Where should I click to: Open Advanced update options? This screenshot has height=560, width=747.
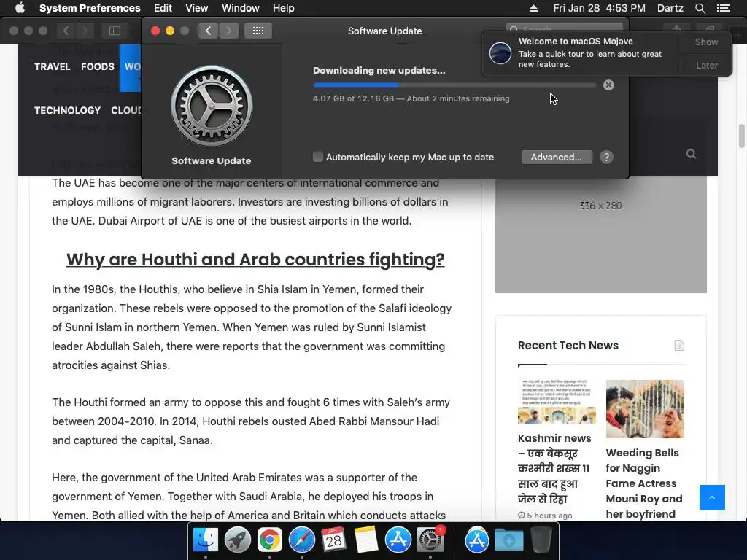click(557, 157)
